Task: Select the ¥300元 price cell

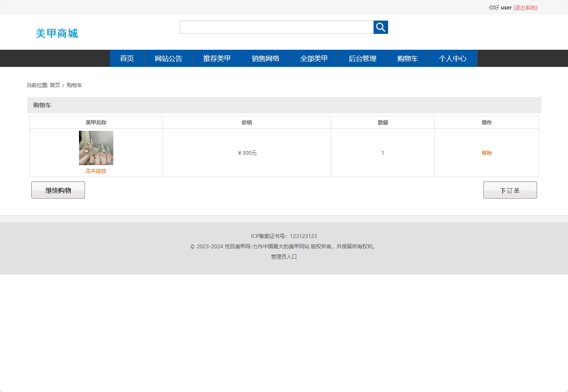Action: click(x=247, y=153)
